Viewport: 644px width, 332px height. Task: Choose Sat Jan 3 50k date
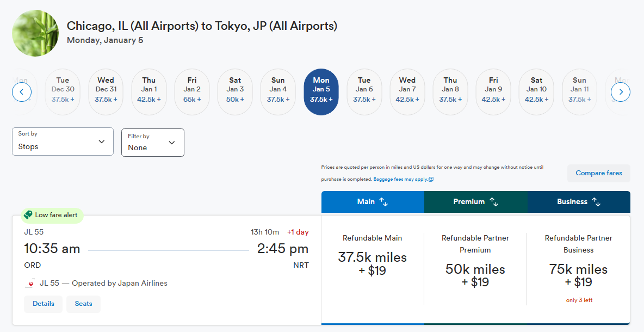pos(235,92)
